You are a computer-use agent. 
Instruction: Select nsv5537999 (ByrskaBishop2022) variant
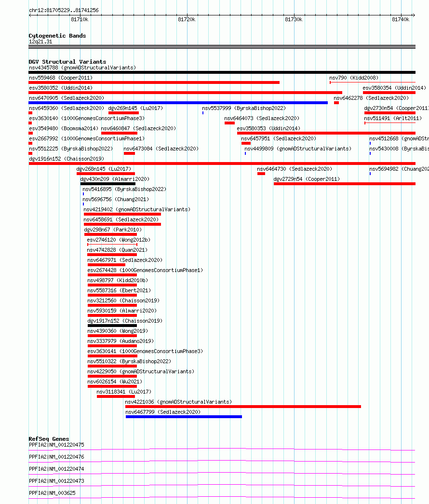click(203, 113)
